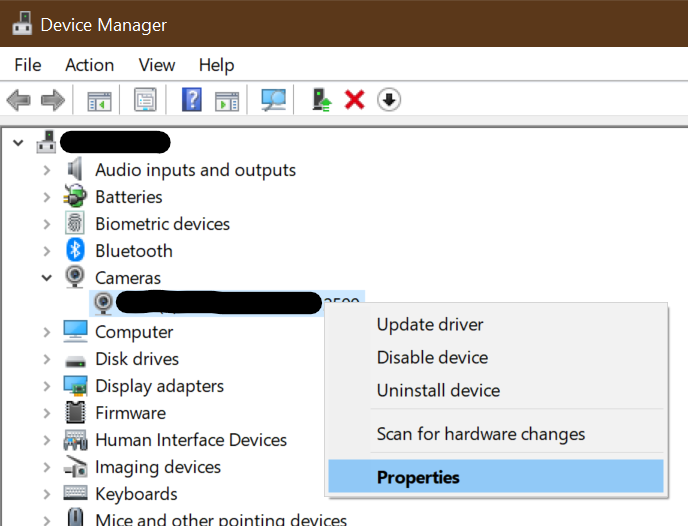This screenshot has height=526, width=688.
Task: Expand the Bluetooth category
Action: point(47,251)
